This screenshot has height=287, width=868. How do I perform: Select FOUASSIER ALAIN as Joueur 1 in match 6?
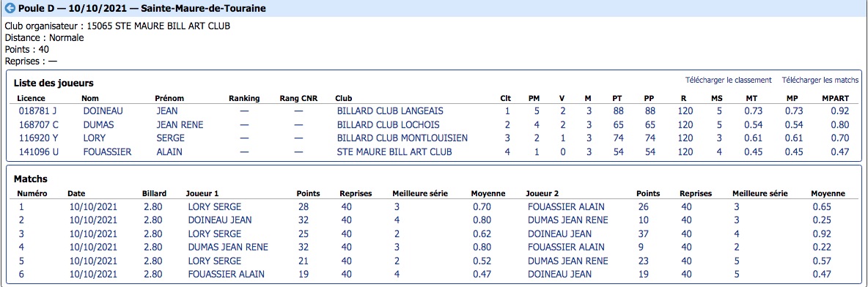(x=227, y=275)
